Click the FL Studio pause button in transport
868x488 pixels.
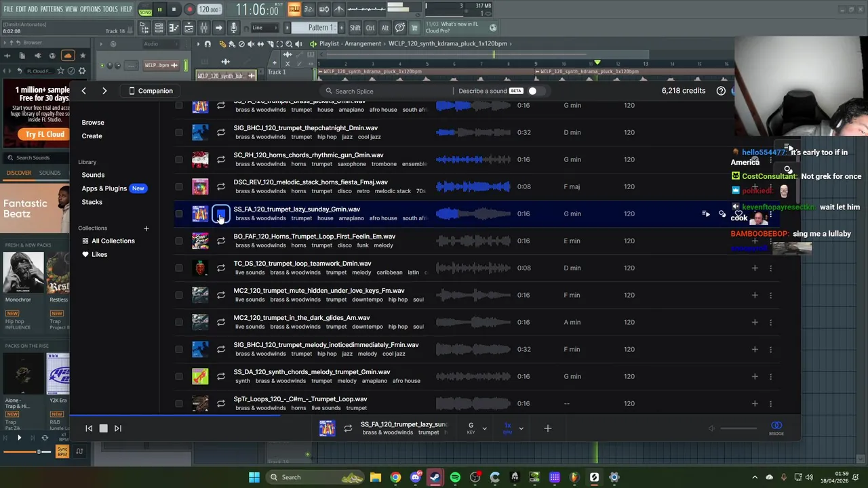(x=159, y=10)
